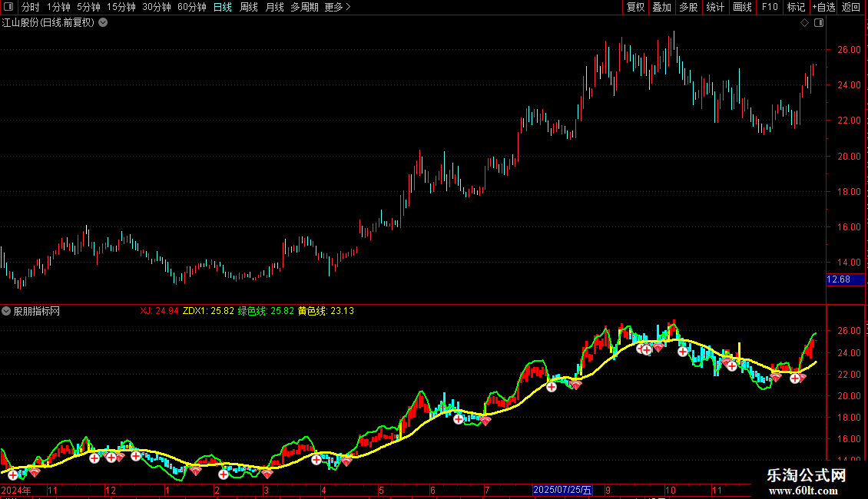Screen dimensions: 868x499
Task: Toggle the right side panel icon
Action: point(819,23)
